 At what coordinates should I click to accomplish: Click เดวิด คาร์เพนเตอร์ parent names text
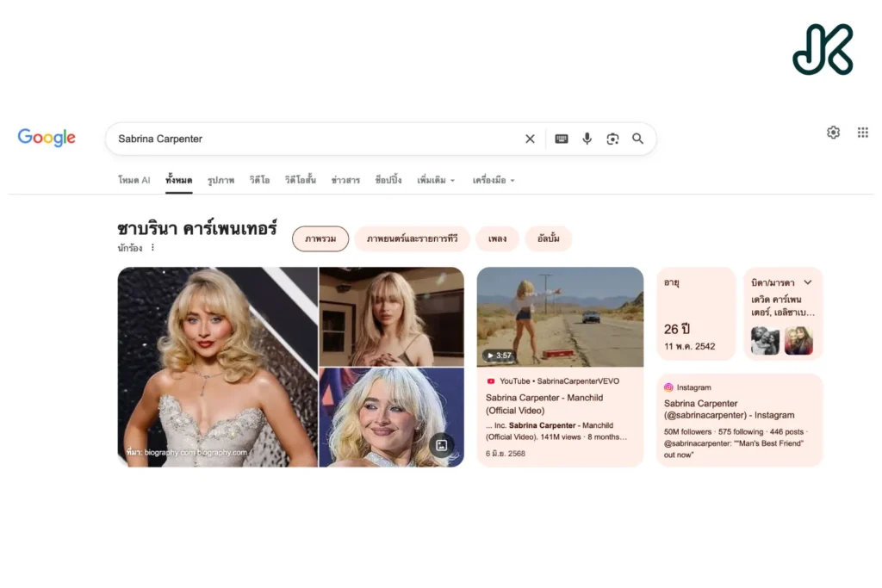[782, 306]
